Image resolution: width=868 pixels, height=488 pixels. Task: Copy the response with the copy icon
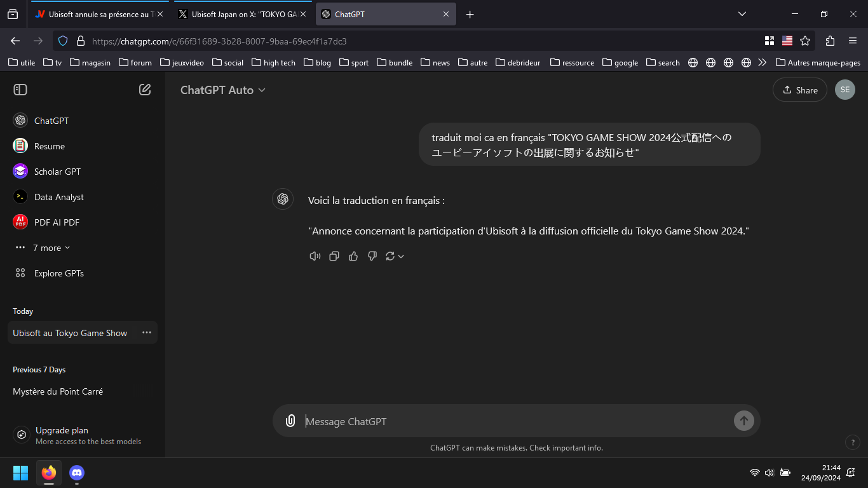click(x=334, y=256)
